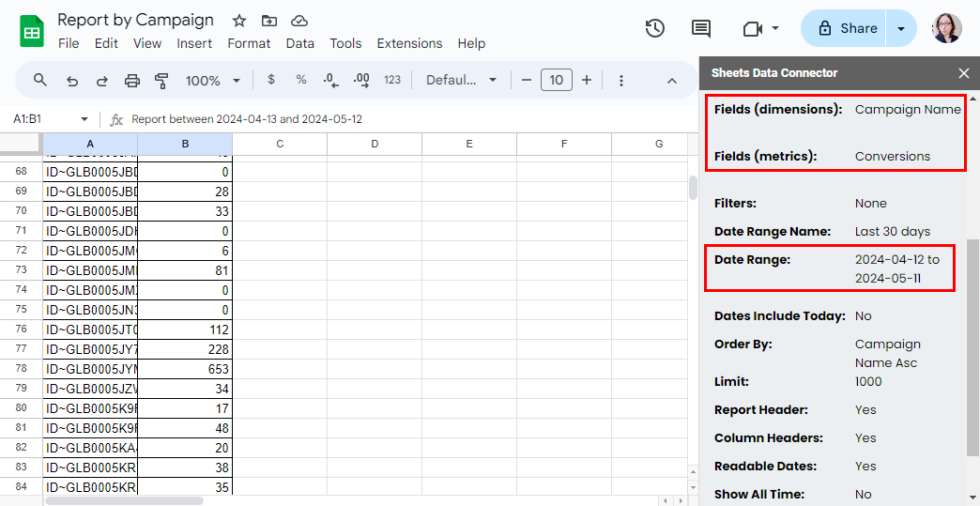Collapse the toolbar with chevron arrow
This screenshot has width=980, height=506.
[672, 81]
